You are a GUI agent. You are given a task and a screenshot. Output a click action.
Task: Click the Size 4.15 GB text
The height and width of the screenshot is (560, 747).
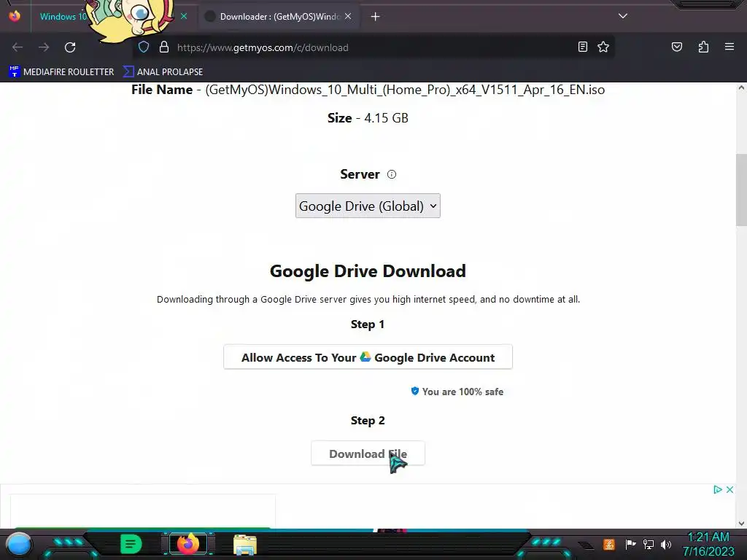[368, 117]
